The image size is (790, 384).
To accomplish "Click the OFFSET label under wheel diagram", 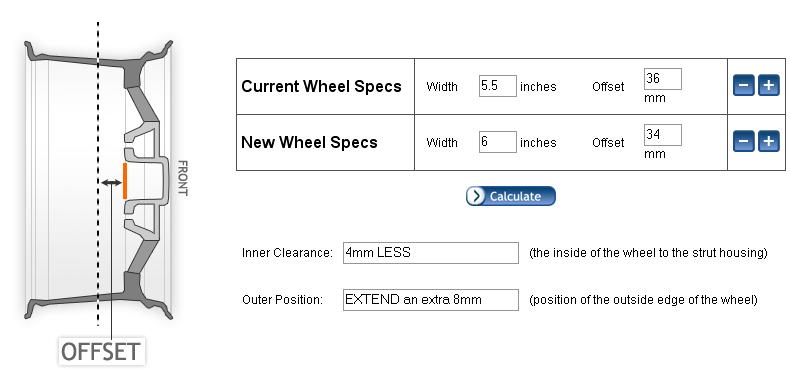I will tap(101, 351).
